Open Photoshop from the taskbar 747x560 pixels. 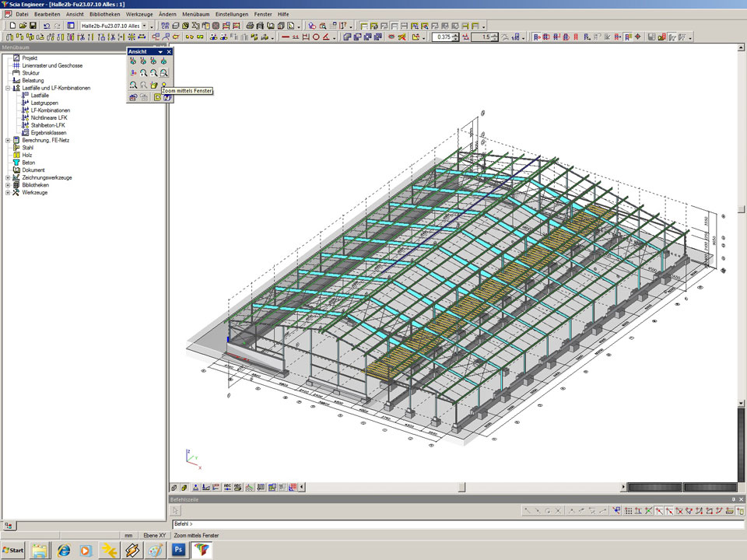point(177,550)
